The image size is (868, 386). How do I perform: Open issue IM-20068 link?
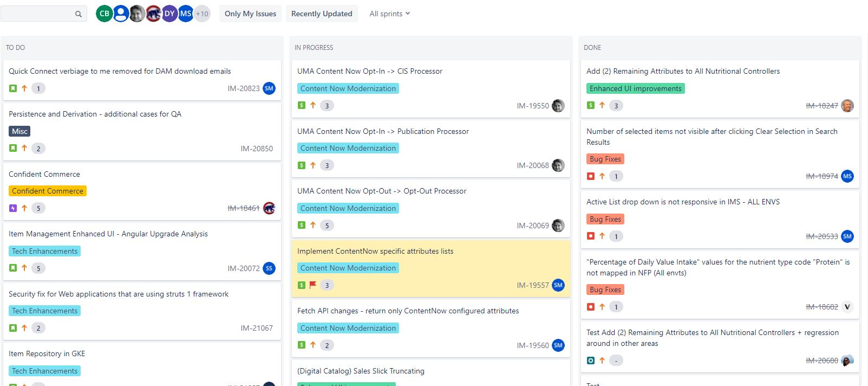click(533, 165)
